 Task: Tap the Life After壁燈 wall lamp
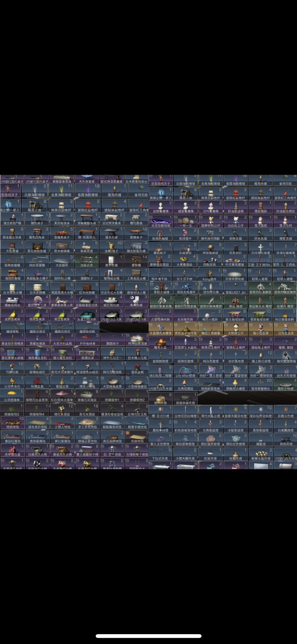pyautogui.click(x=185, y=372)
